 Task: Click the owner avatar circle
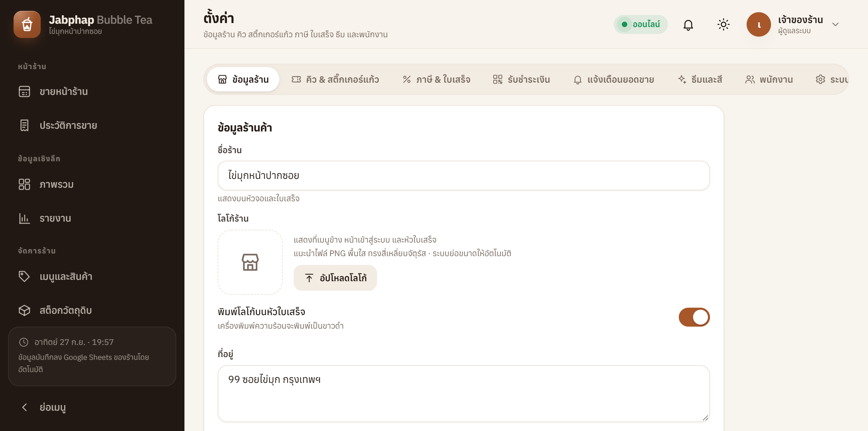(x=759, y=24)
